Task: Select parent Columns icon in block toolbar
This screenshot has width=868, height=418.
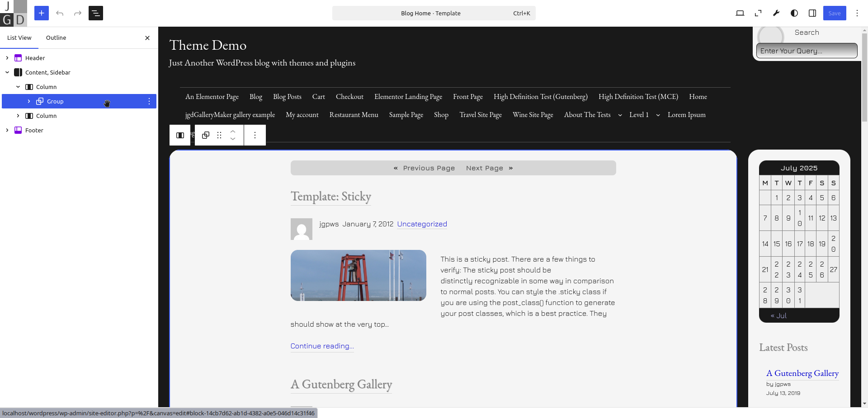Action: [x=180, y=135]
